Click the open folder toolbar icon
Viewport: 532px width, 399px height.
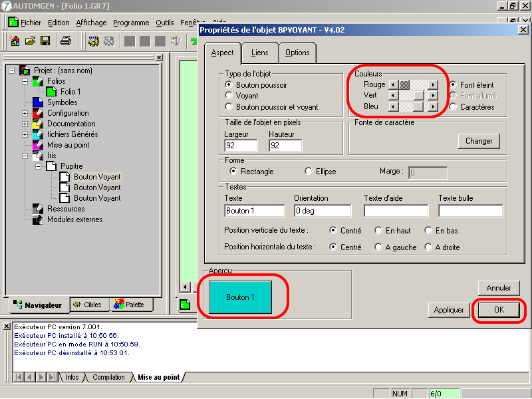[30, 41]
